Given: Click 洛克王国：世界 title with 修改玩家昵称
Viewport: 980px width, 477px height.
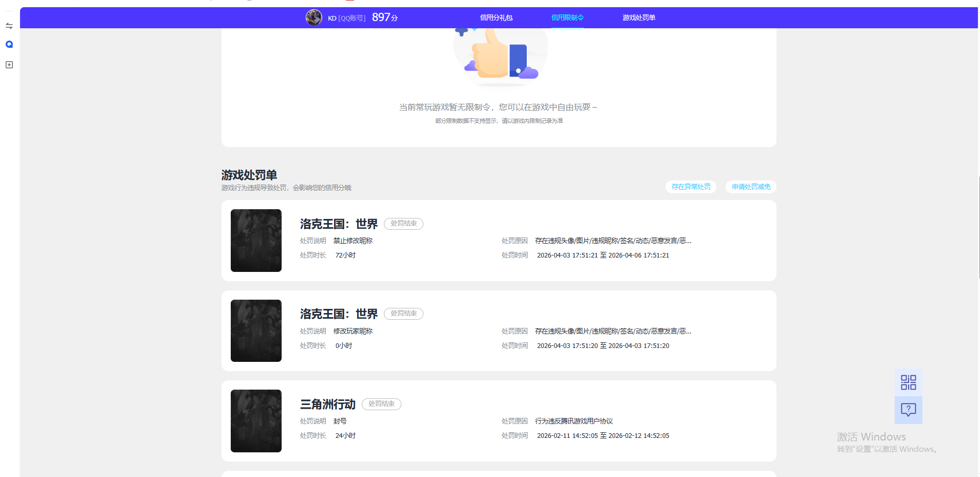Looking at the screenshot, I should pyautogui.click(x=339, y=314).
